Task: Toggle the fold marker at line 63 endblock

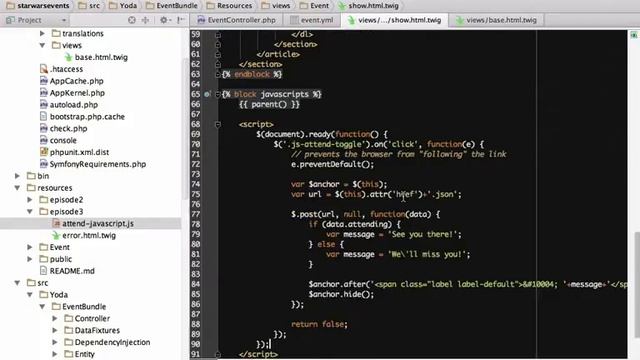Action: click(x=218, y=74)
